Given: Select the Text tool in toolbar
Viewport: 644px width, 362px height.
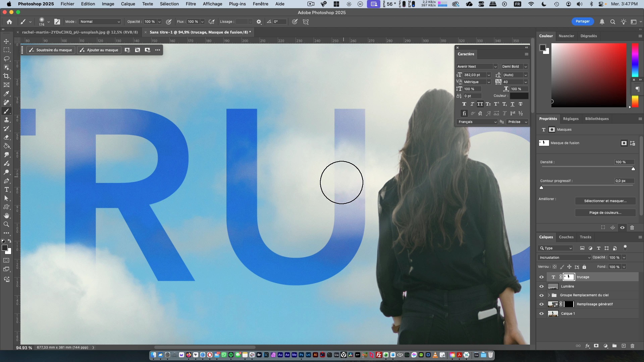Looking at the screenshot, I should pyautogui.click(x=6, y=190).
